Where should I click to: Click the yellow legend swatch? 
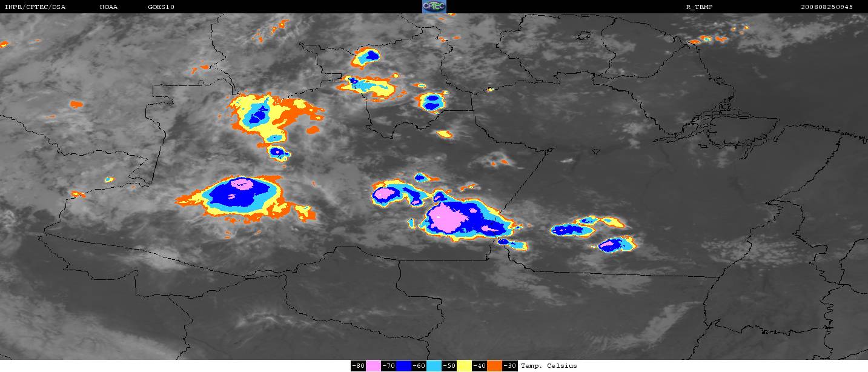[465, 366]
